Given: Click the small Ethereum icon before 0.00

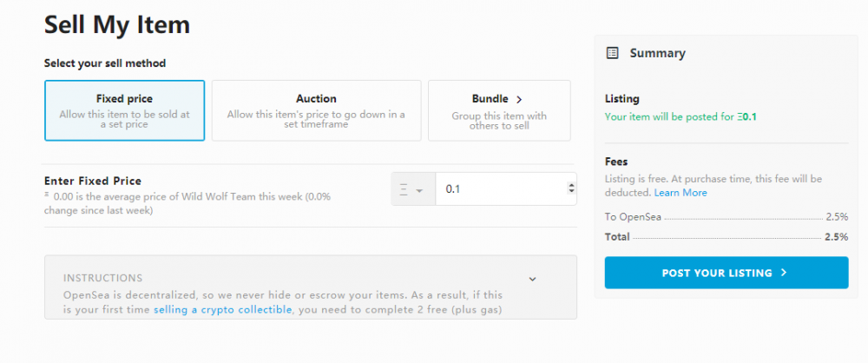Looking at the screenshot, I should (47, 196).
